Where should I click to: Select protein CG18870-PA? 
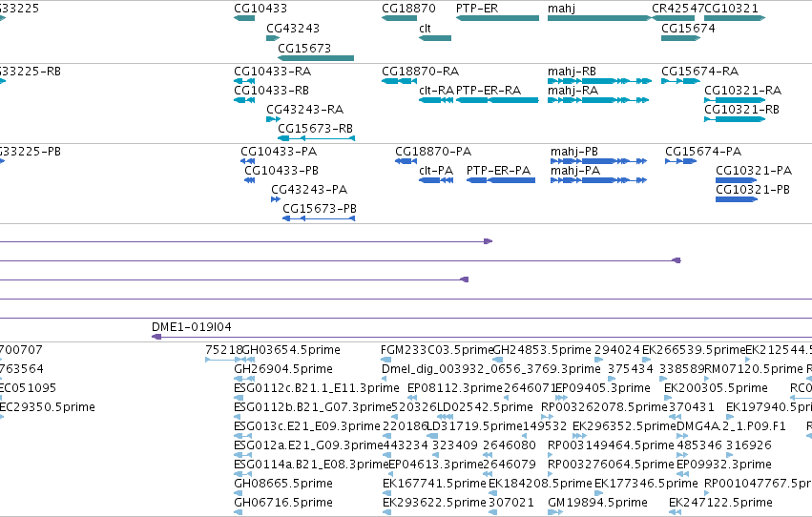point(406,161)
